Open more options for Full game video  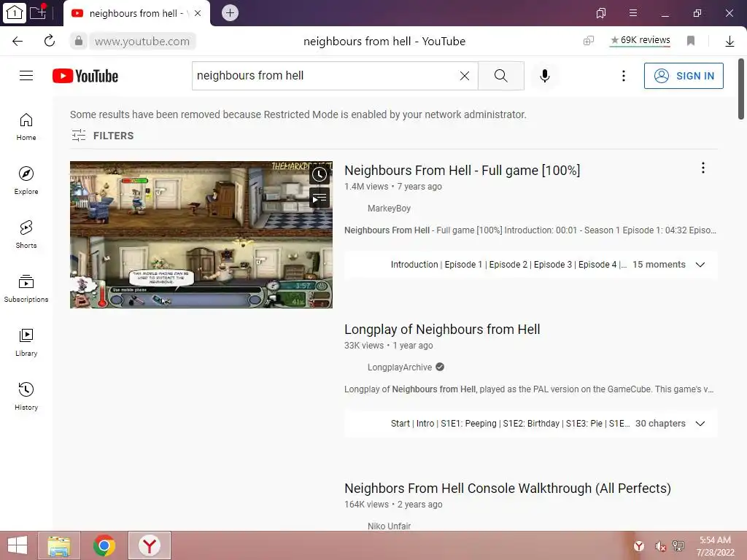703,168
